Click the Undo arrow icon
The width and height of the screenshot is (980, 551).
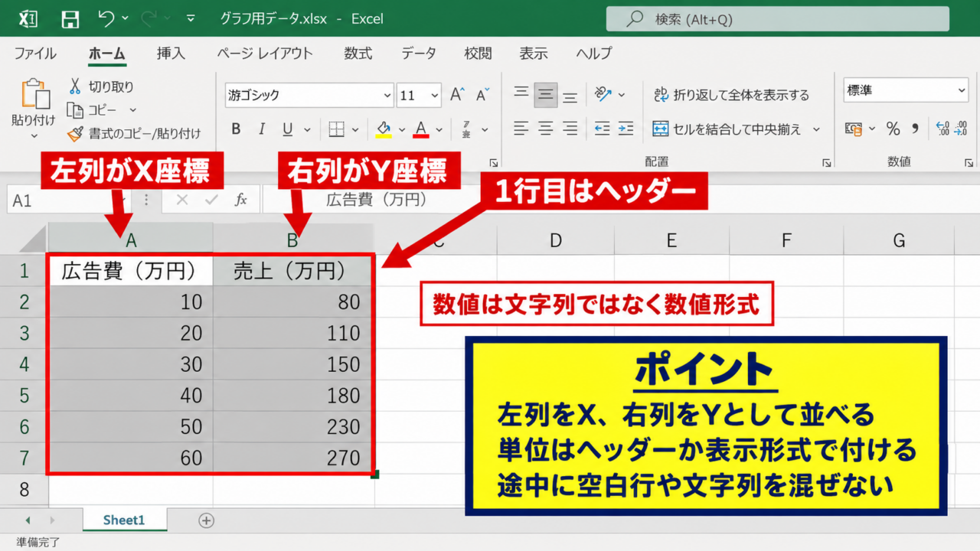click(106, 18)
